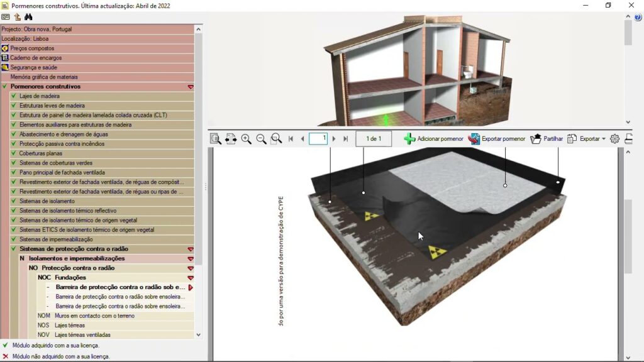Click the zoom out magnifier icon
The height and width of the screenshot is (362, 644).
coord(260,139)
